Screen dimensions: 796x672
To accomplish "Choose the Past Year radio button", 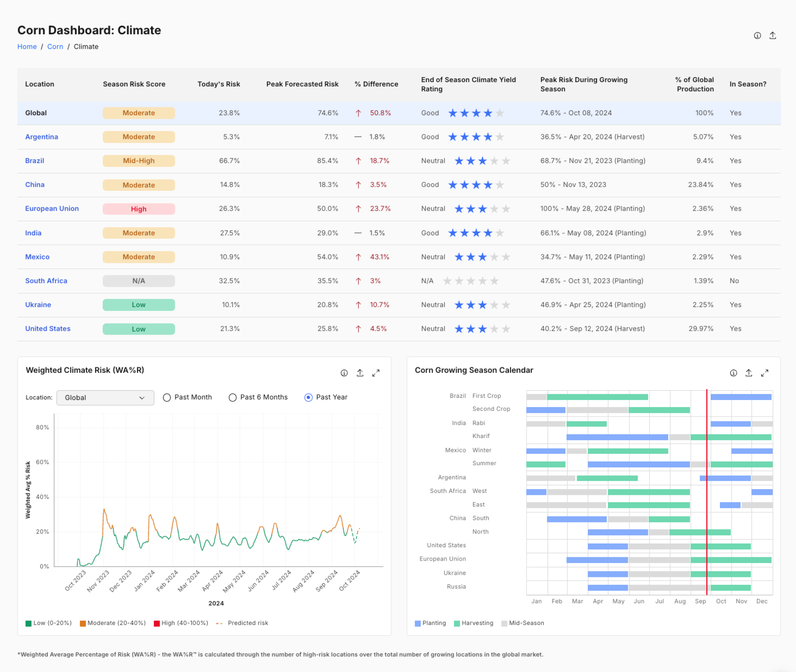I will coord(308,397).
